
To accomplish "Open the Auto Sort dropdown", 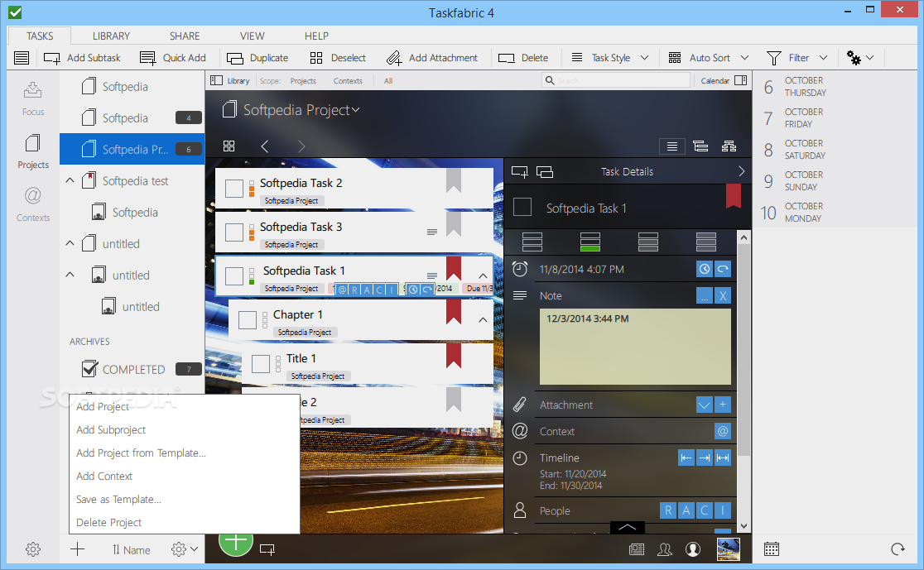I will 709,58.
